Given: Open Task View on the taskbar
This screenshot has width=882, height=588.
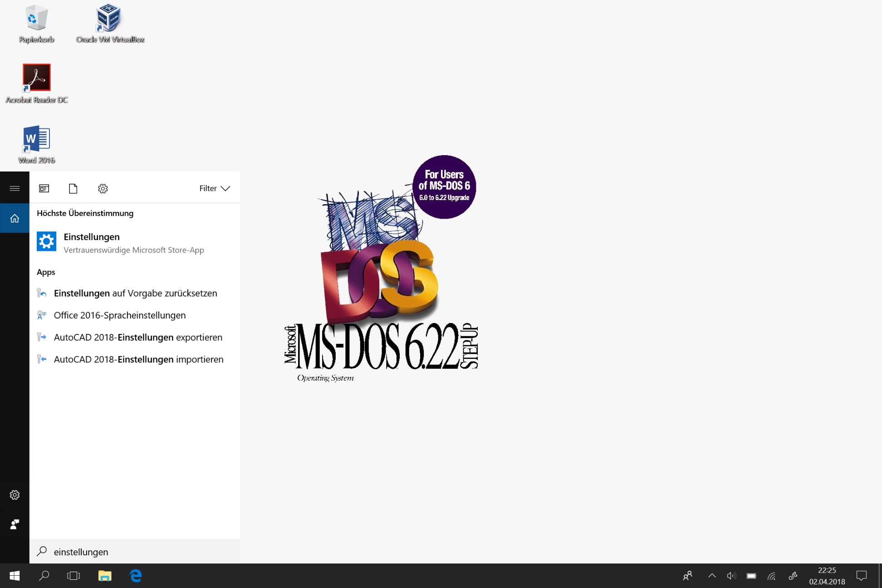Looking at the screenshot, I should pyautogui.click(x=73, y=576).
